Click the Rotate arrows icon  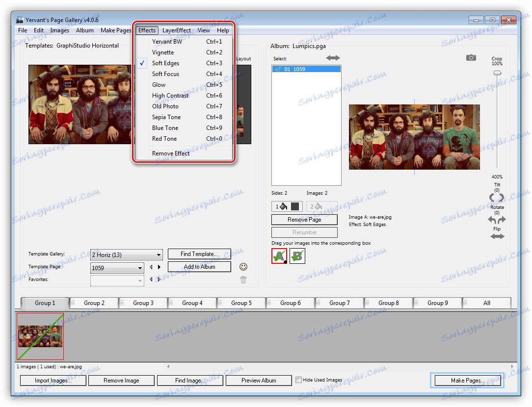(497, 220)
